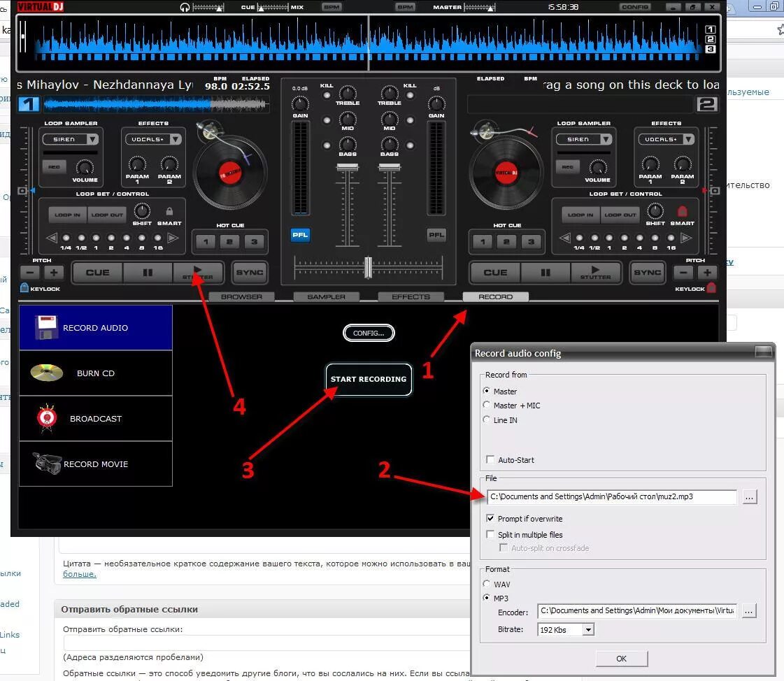The width and height of the screenshot is (784, 681).
Task: Click right deck pitch minus button
Action: click(683, 273)
